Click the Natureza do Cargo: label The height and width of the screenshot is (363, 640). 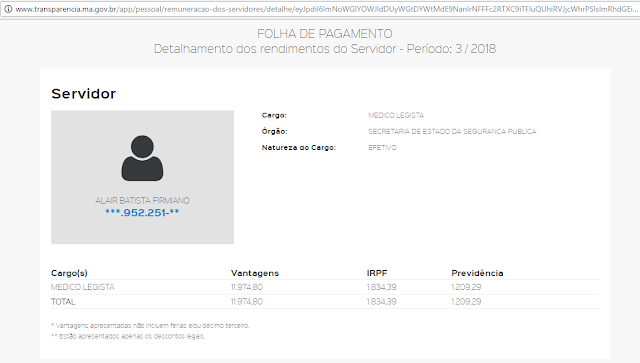299,147
